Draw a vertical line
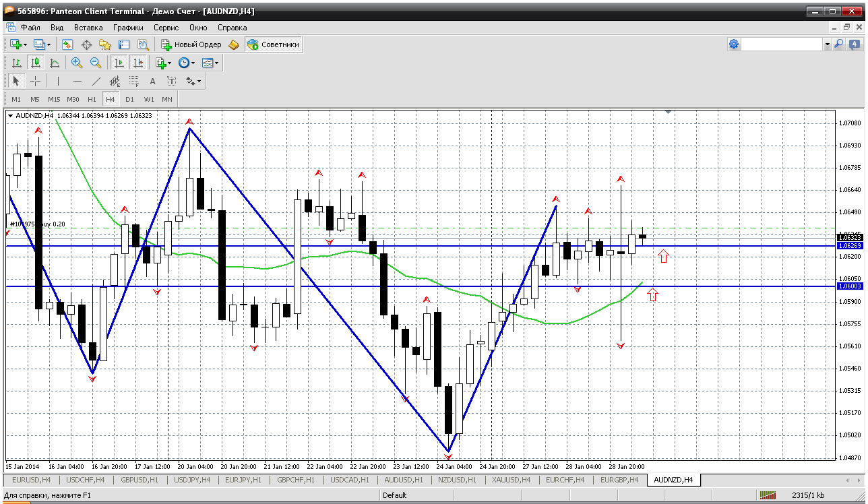The height and width of the screenshot is (504, 868). coord(59,82)
